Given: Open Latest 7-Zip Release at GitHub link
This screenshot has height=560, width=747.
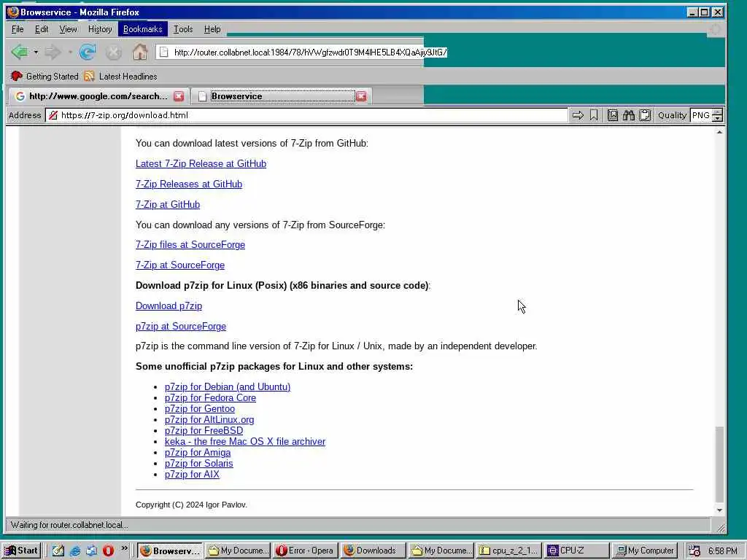Looking at the screenshot, I should (201, 164).
